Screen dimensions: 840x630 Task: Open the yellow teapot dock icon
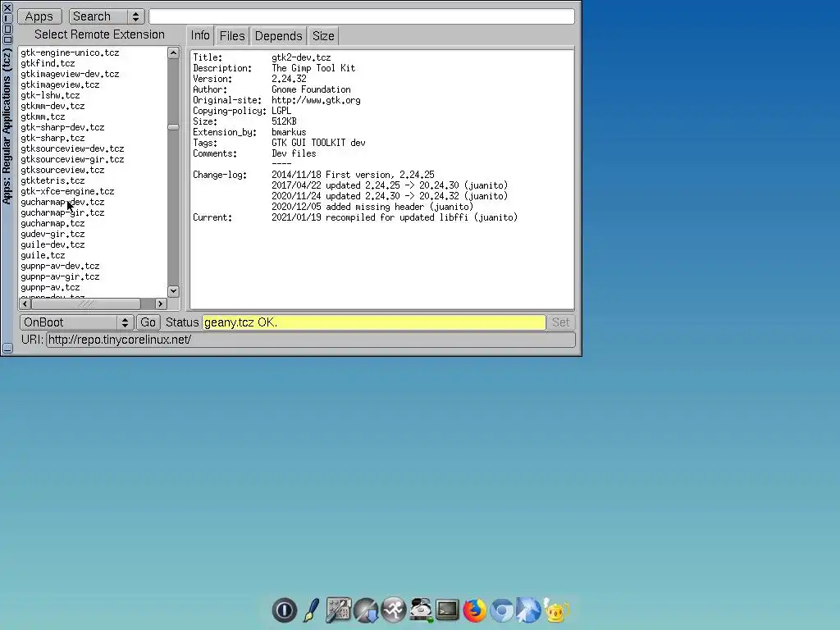point(556,610)
